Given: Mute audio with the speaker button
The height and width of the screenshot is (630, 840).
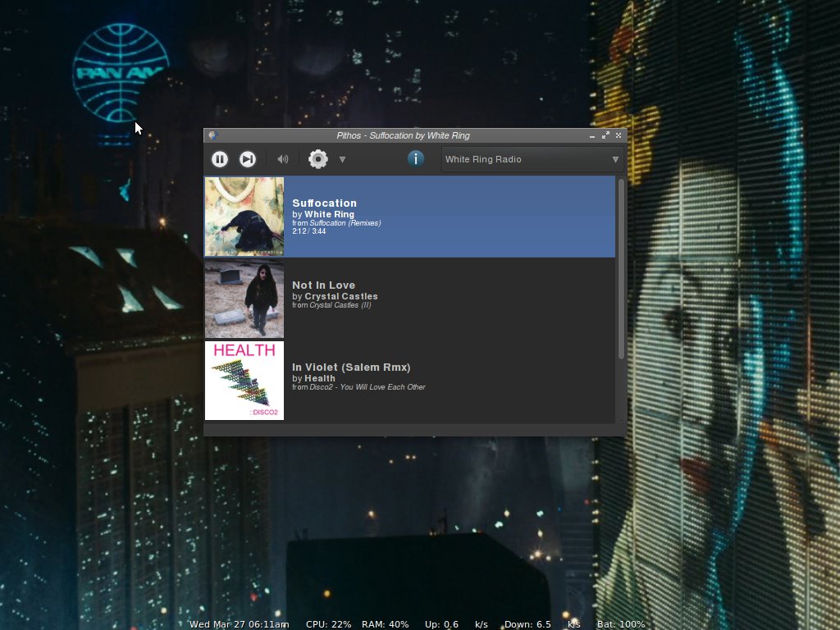Looking at the screenshot, I should tap(283, 159).
